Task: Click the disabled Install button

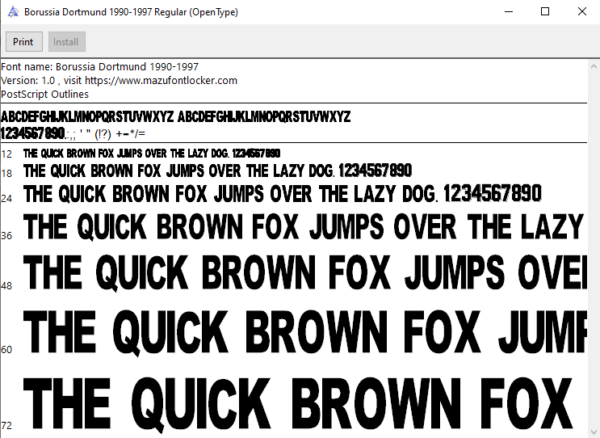Action: pos(67,42)
